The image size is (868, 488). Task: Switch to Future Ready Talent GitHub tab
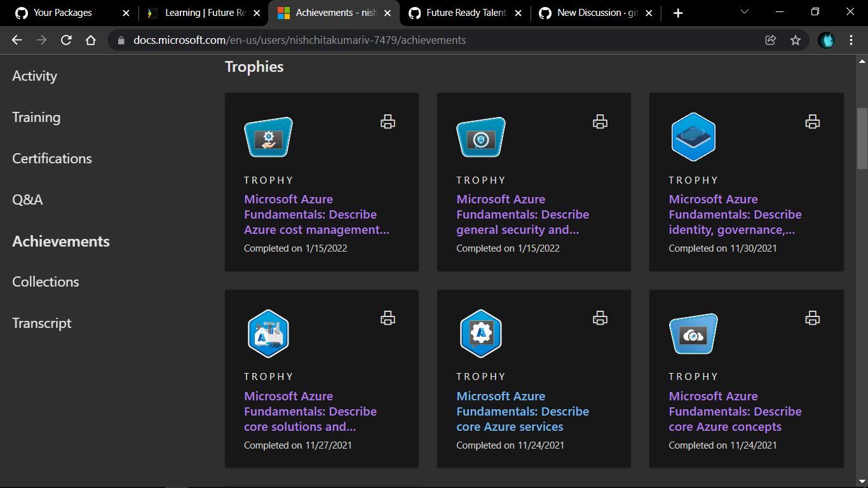pyautogui.click(x=466, y=13)
